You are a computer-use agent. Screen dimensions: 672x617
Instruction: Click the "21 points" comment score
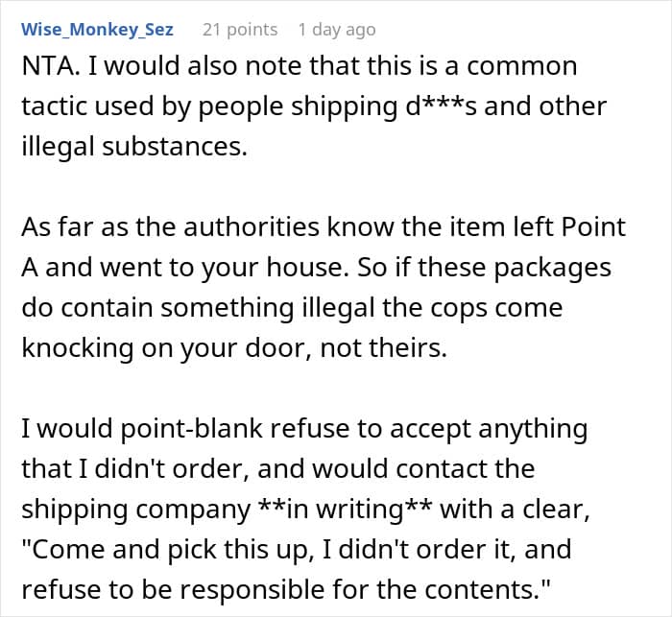pyautogui.click(x=239, y=30)
